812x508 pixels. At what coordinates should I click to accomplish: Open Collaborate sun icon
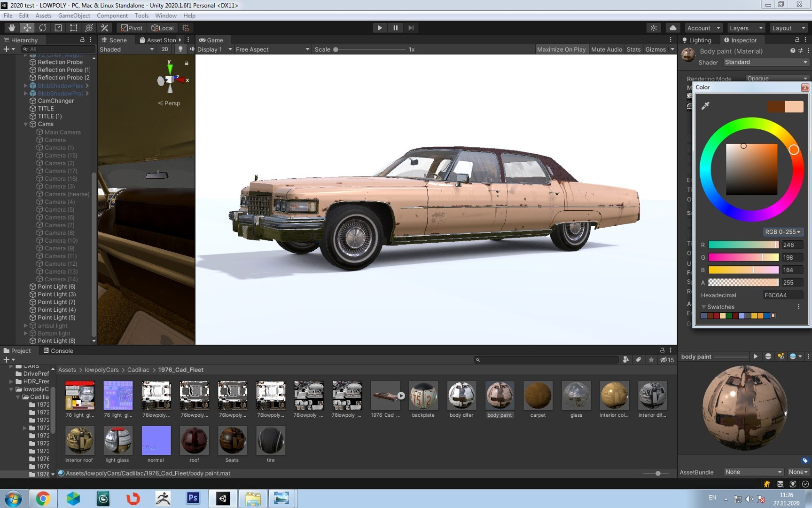coord(654,28)
